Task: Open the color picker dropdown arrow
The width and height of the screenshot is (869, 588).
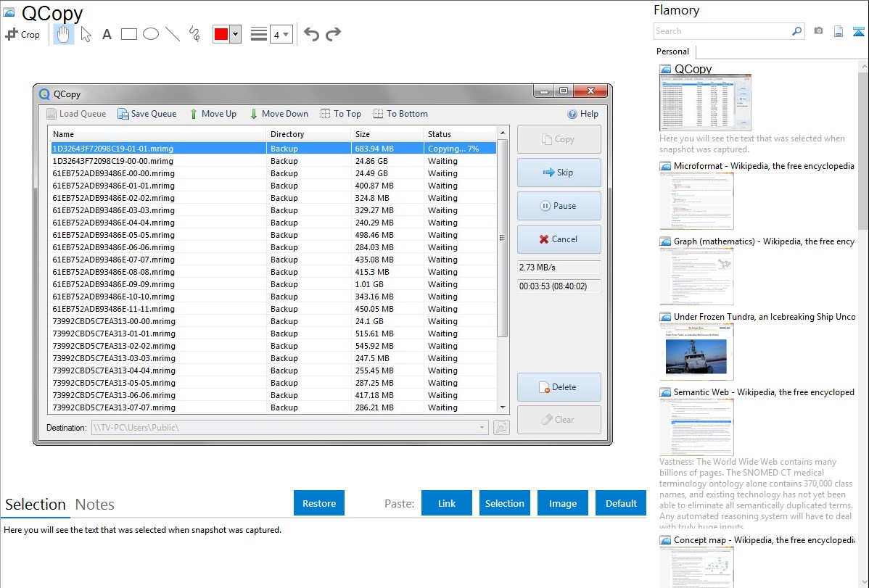Action: point(236,34)
